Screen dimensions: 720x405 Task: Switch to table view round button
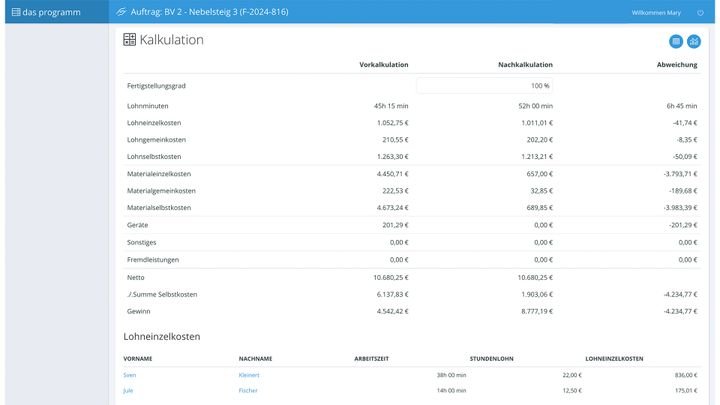[x=676, y=41]
